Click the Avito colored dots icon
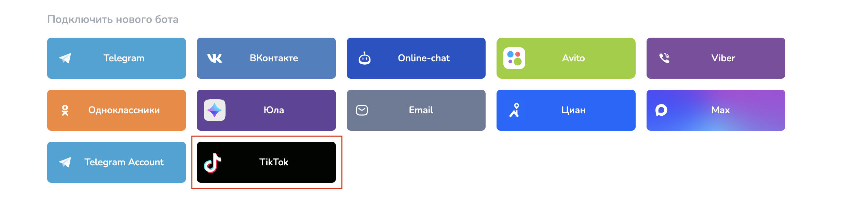Screen dimensions: 868x204 coord(514,58)
